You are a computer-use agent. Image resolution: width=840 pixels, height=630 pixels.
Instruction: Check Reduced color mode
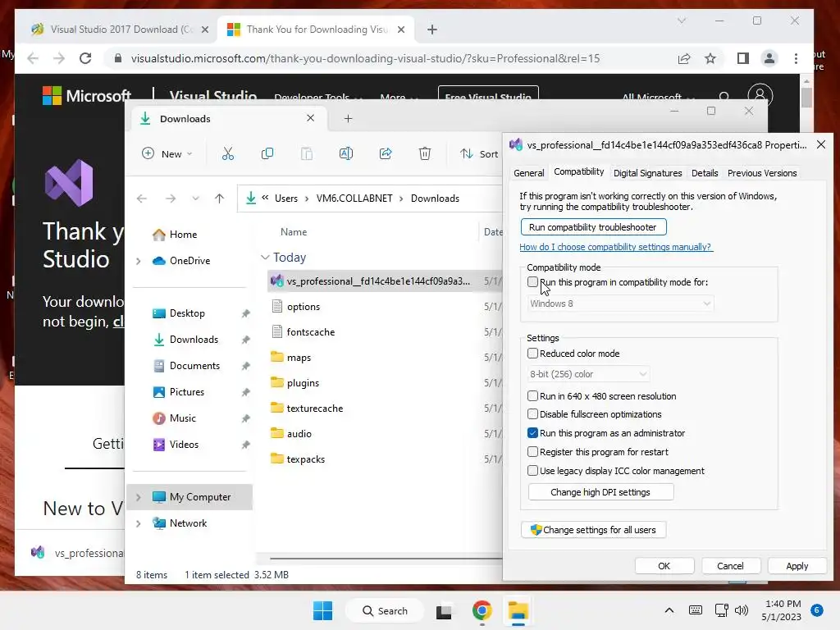click(532, 353)
